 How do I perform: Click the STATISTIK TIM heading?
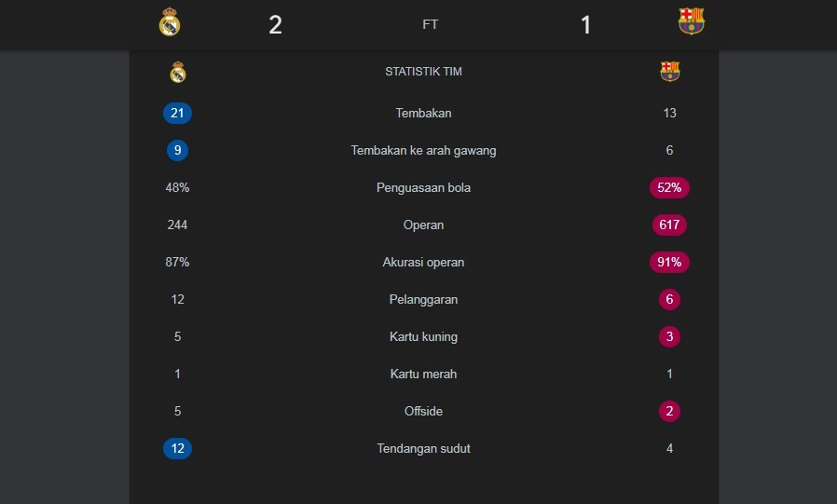(x=423, y=72)
